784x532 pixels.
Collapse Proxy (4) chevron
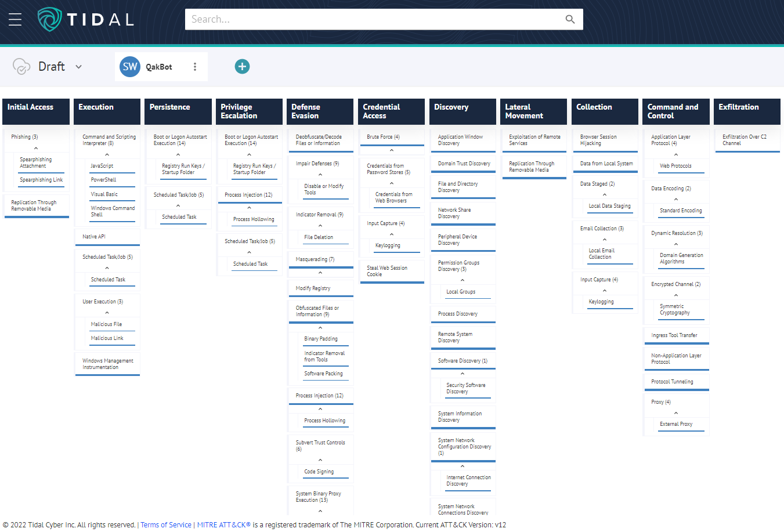click(x=676, y=413)
